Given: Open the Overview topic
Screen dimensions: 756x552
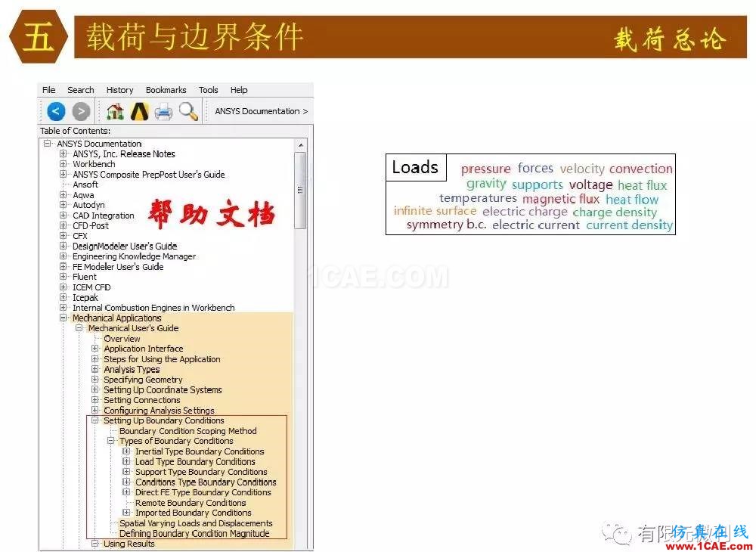Looking at the screenshot, I should 122,339.
